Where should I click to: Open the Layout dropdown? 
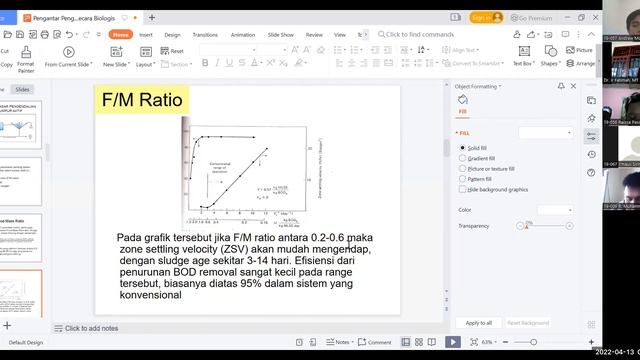[145, 57]
